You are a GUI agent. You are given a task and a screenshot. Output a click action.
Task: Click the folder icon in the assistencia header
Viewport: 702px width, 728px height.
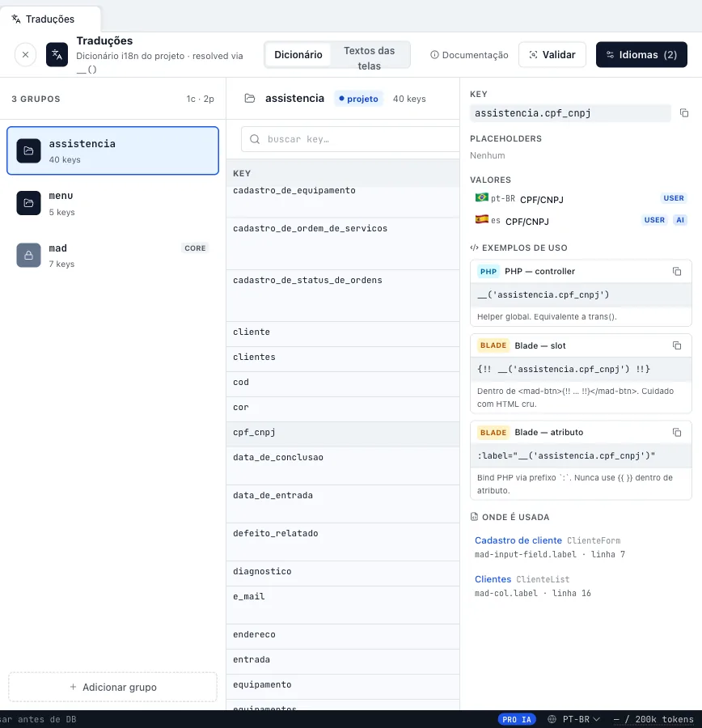[250, 99]
